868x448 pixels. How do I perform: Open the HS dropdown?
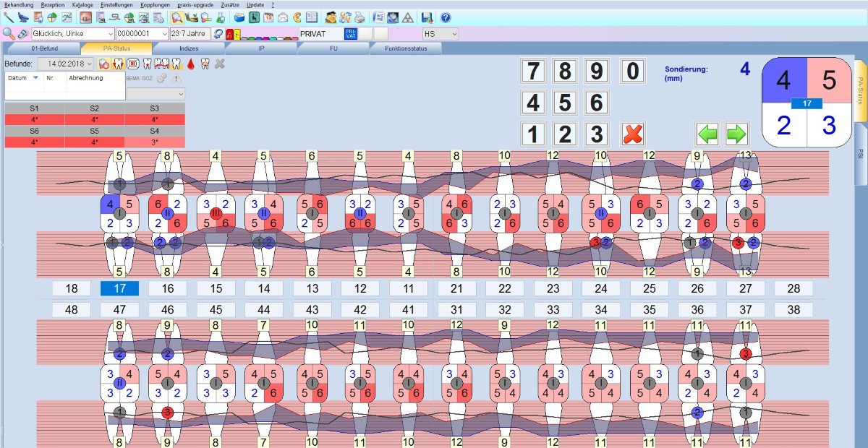pyautogui.click(x=454, y=34)
